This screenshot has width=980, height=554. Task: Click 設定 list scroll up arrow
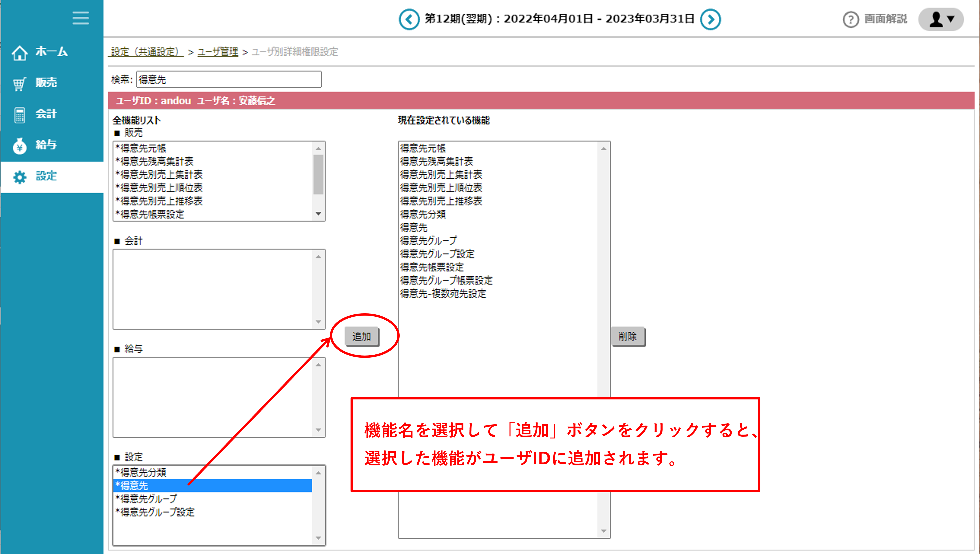pos(318,473)
